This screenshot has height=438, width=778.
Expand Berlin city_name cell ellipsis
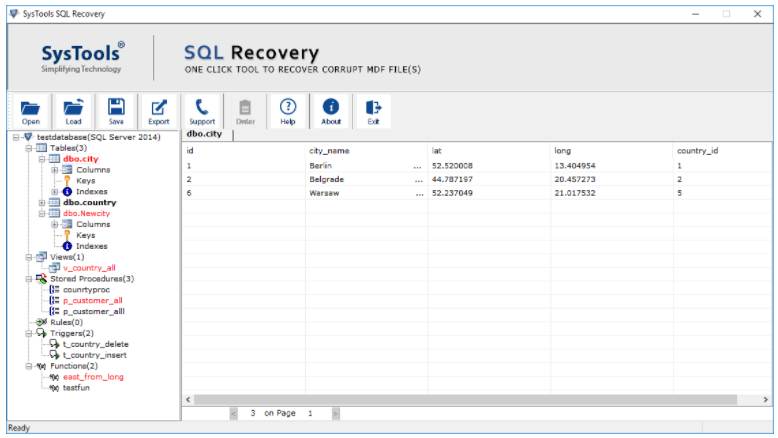click(x=417, y=167)
